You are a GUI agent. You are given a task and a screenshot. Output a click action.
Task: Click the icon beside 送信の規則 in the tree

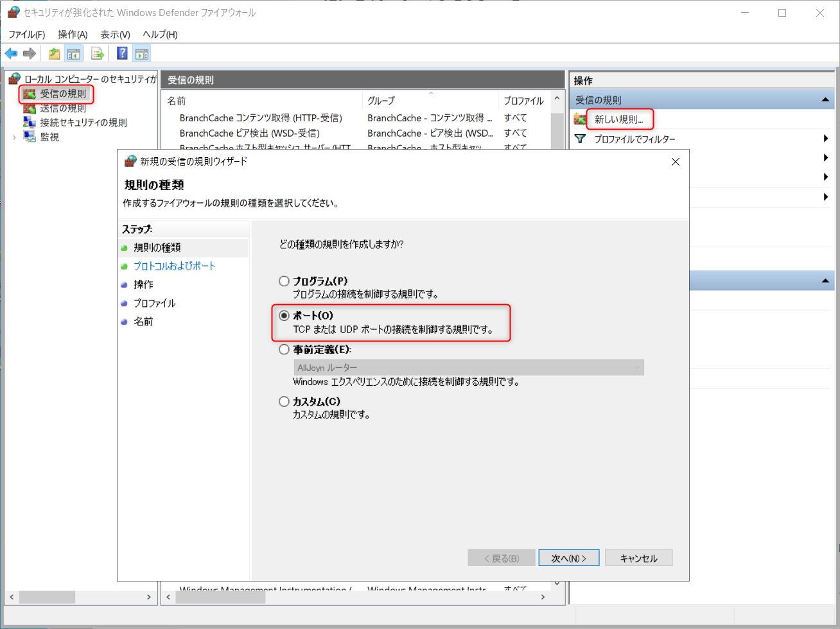(x=30, y=108)
